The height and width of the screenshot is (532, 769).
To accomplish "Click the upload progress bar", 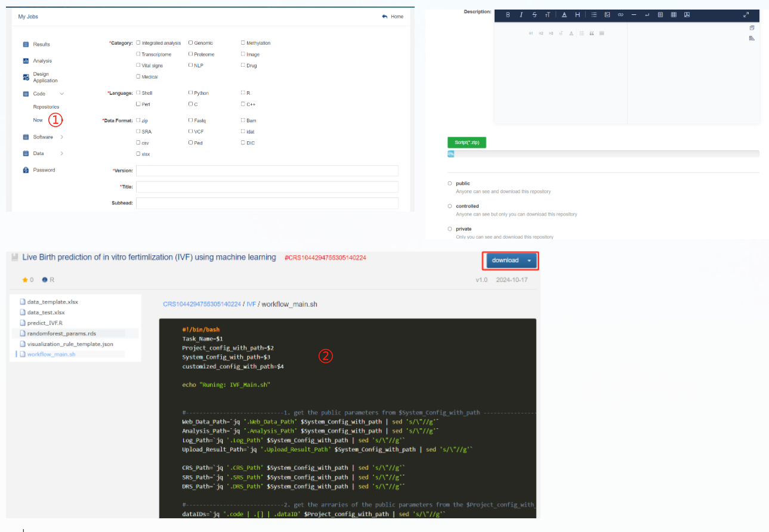I will 603,154.
